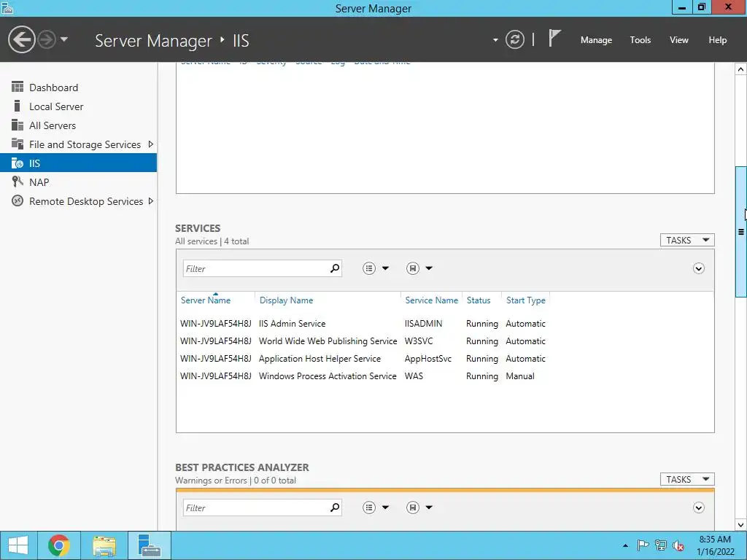Click the vertical scrollbar thumb
Screen dimensions: 747x560
[x=741, y=232]
